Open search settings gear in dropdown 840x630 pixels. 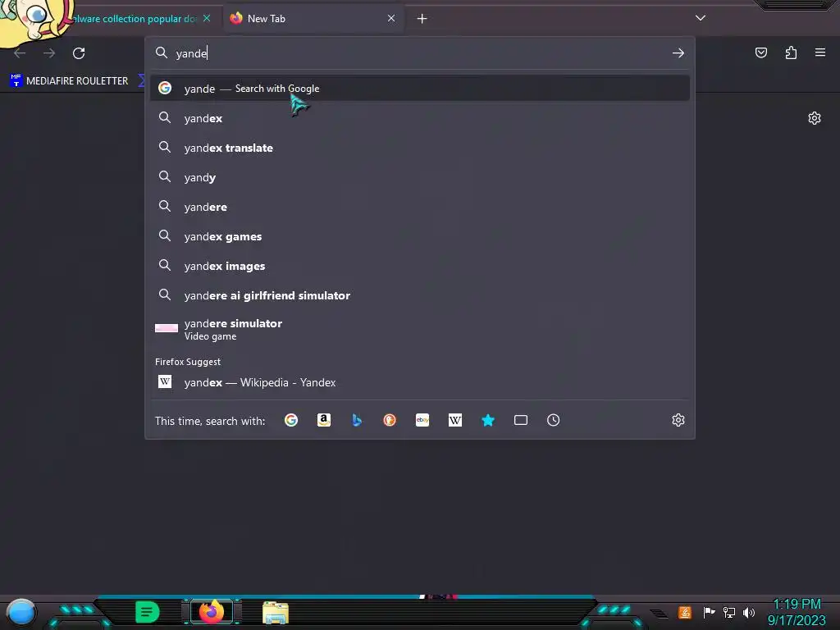click(x=678, y=421)
